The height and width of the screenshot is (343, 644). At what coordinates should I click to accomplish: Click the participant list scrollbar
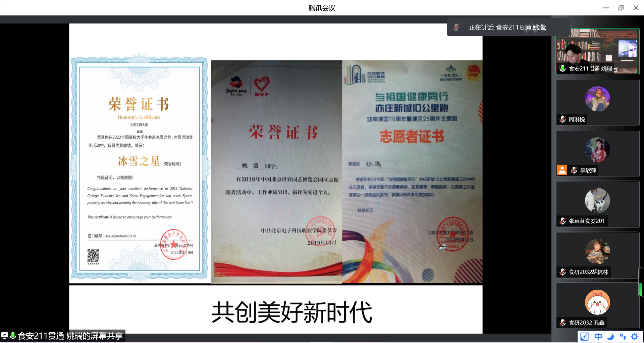[x=641, y=283]
